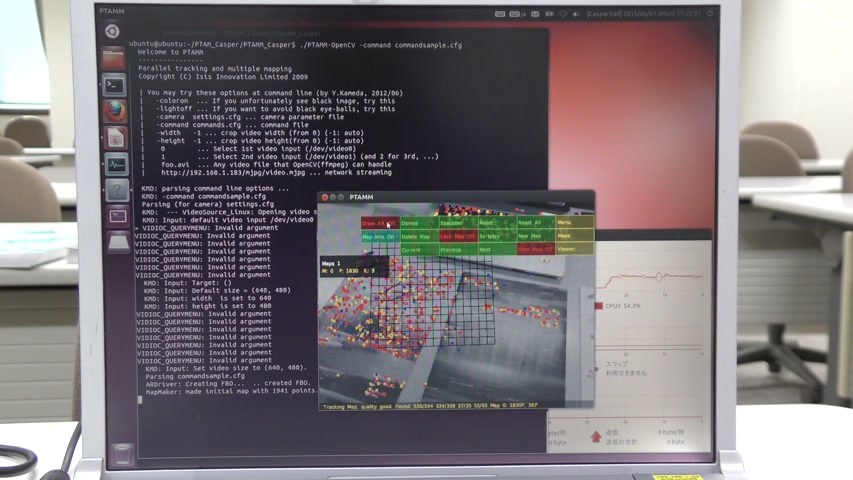Screen dimensions: 853x480
Task: Click the CPU2 54.3% red legend swatch
Action: coord(599,306)
